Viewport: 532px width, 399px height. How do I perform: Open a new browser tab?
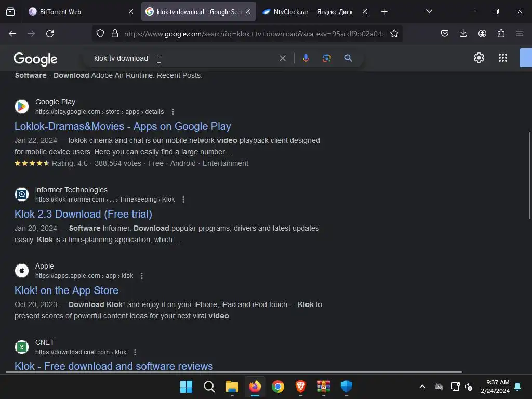(x=384, y=12)
